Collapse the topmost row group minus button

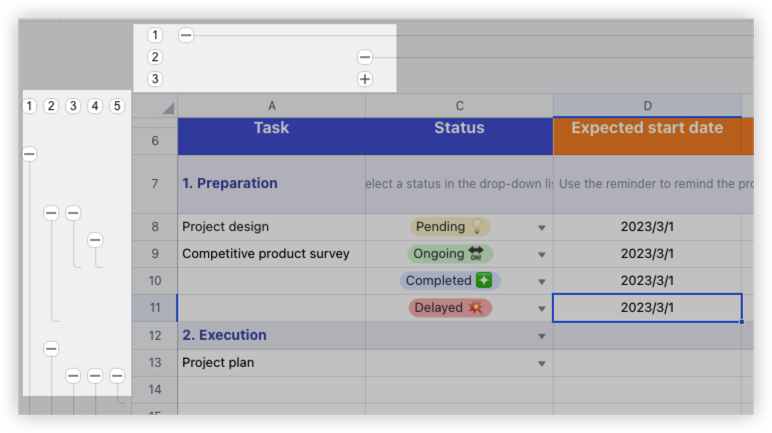30,154
